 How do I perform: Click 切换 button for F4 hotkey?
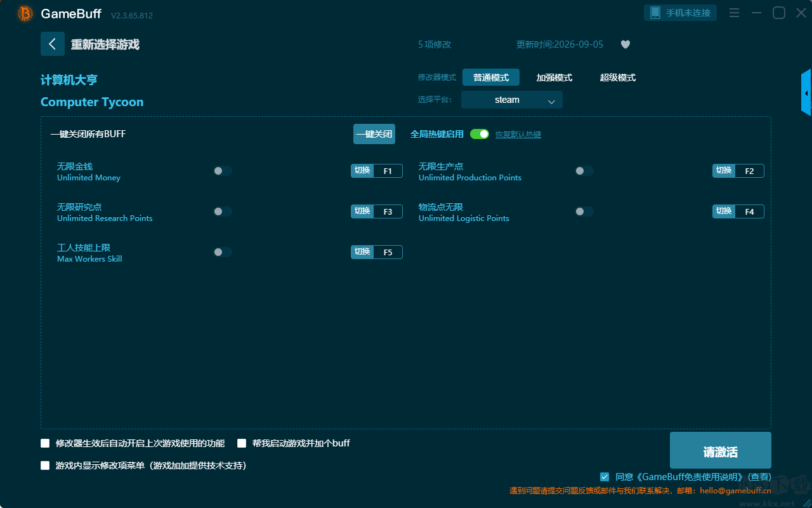(x=724, y=211)
